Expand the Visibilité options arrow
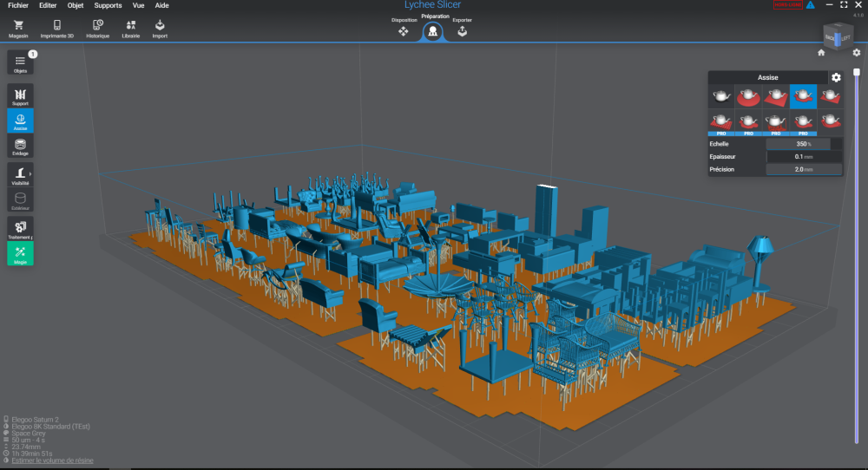The width and height of the screenshot is (868, 470). click(x=31, y=175)
